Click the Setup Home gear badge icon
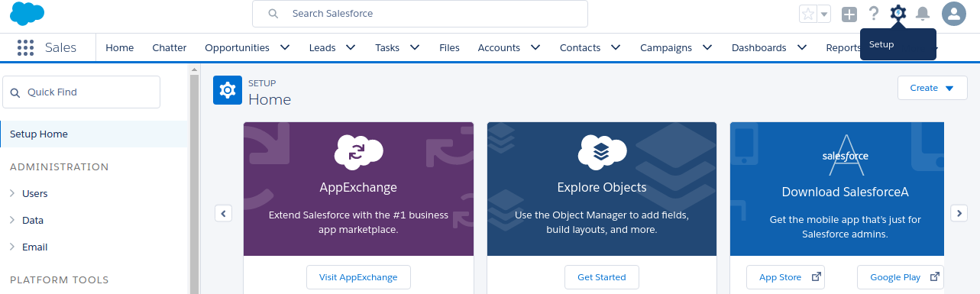The image size is (980, 294). (x=227, y=90)
